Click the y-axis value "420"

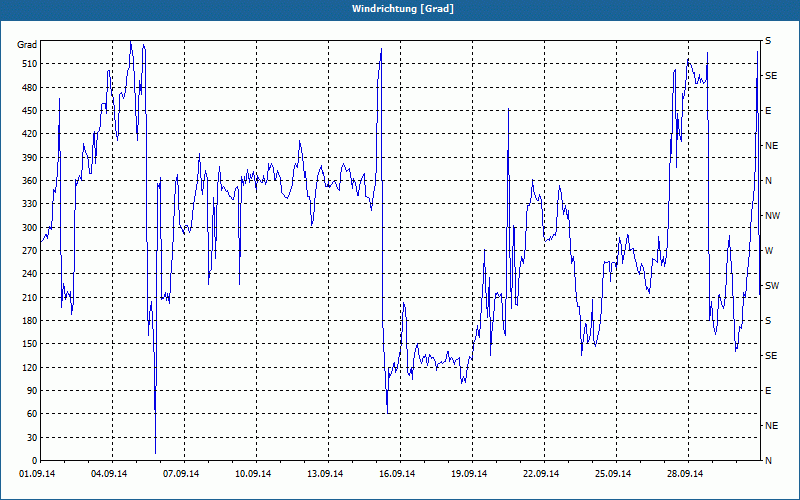(29, 134)
